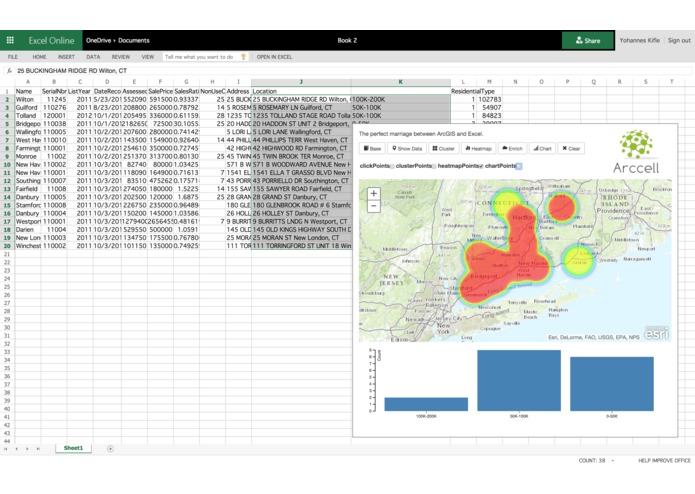Screen dimensions: 695x494
Task: Switch to the INSERT ribbon tab
Action: coord(66,57)
